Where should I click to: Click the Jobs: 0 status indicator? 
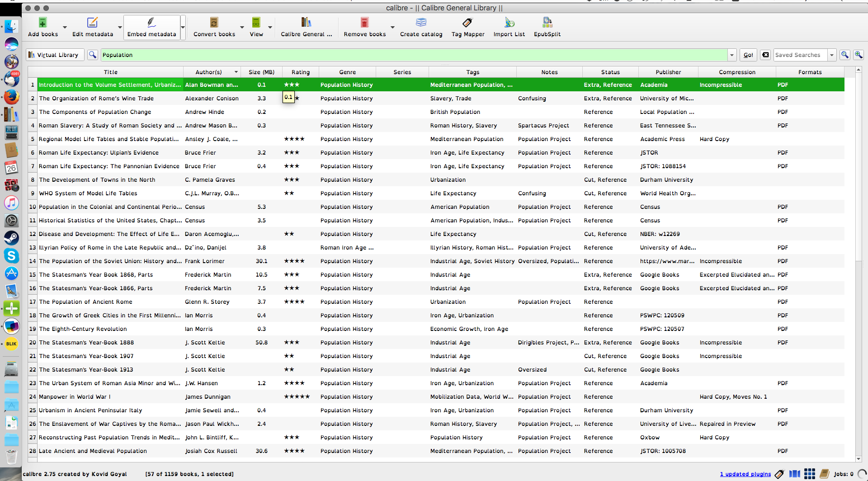pyautogui.click(x=844, y=474)
